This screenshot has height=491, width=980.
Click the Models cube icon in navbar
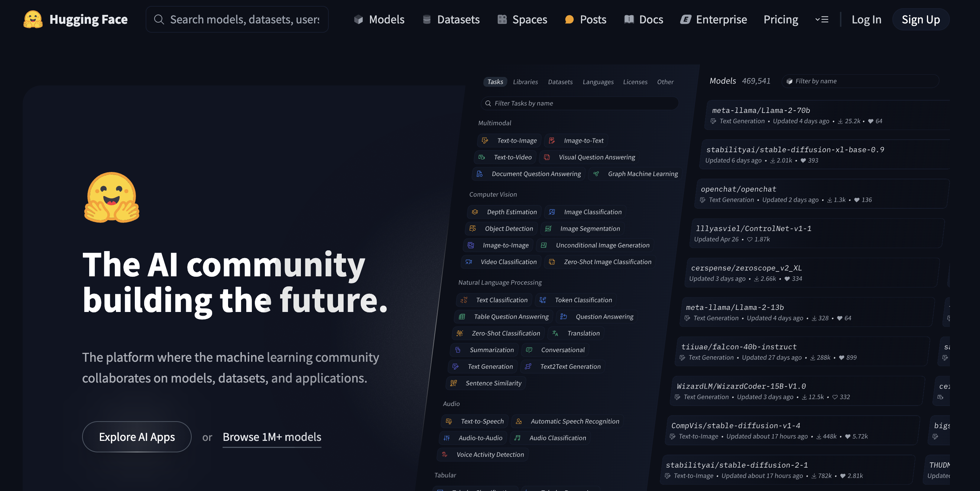[x=358, y=19]
